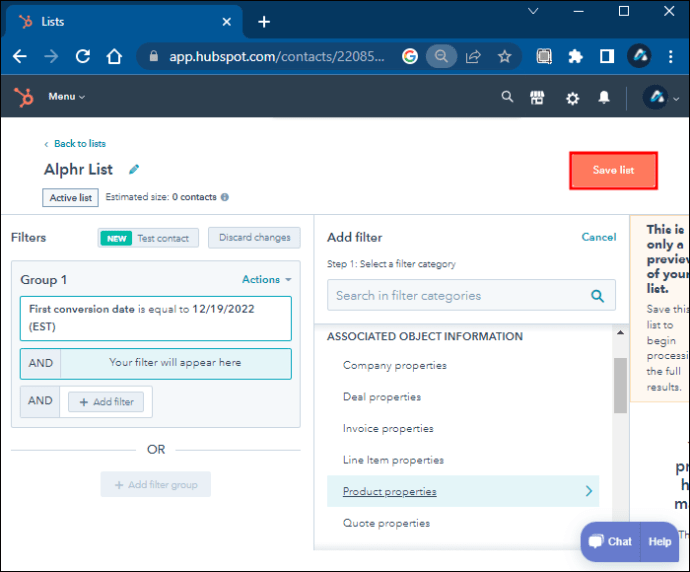Choose Quote properties category
Viewport: 690px width, 572px height.
coord(386,523)
